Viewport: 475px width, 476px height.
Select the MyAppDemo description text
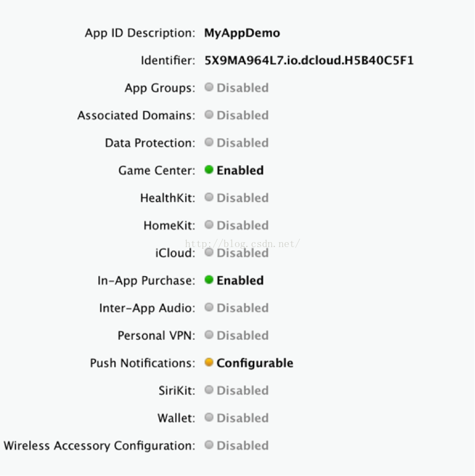pos(242,33)
